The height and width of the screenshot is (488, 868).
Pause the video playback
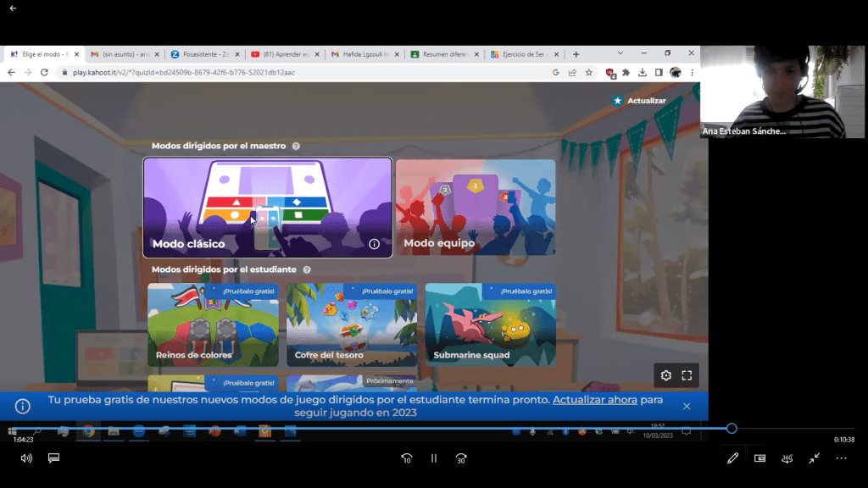click(434, 458)
